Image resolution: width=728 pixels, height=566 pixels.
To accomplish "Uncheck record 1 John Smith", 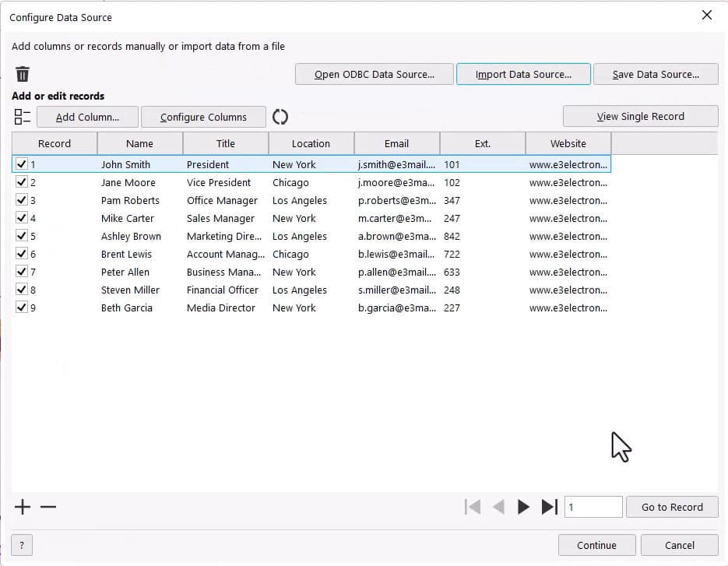I will point(22,164).
